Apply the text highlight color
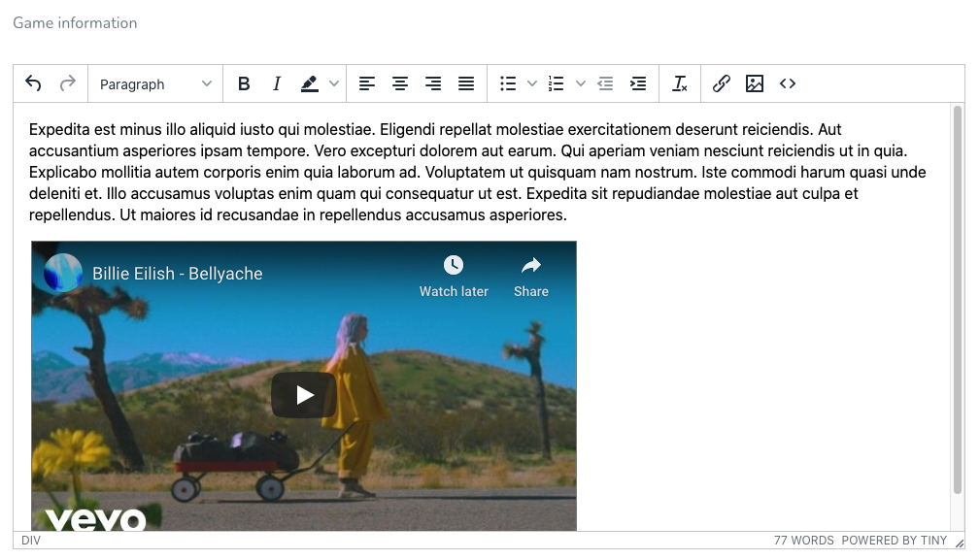The width and height of the screenshot is (980, 560). click(310, 84)
